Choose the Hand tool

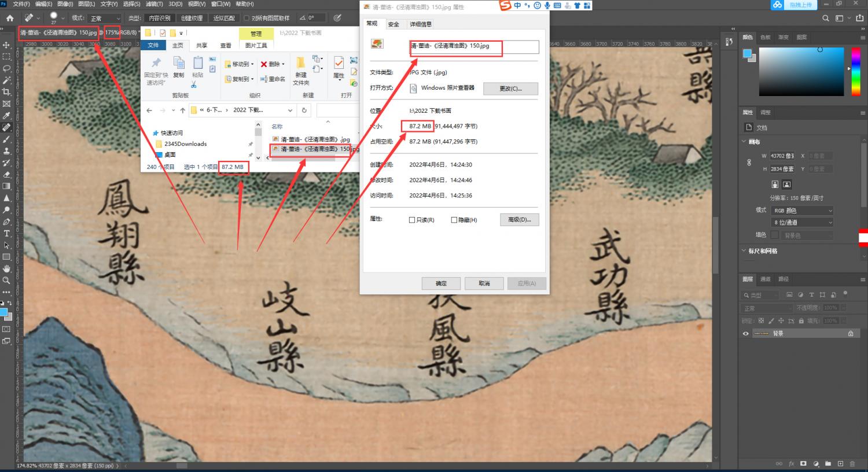[x=6, y=269]
